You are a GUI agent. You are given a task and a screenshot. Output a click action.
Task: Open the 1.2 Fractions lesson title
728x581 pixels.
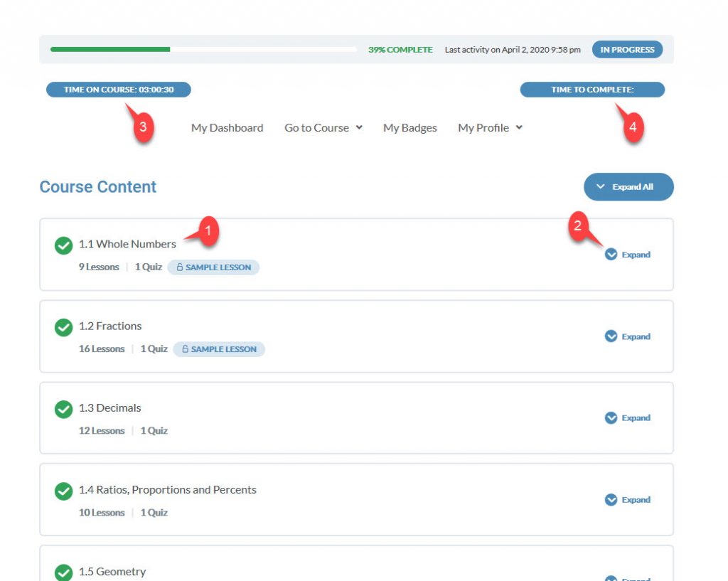[x=110, y=326]
